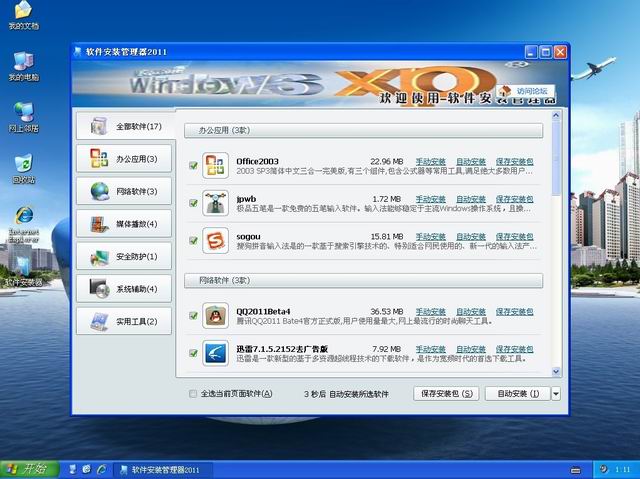Image resolution: width=640 pixels, height=479 pixels.
Task: Uncheck the sogou checkbox
Action: click(193, 240)
